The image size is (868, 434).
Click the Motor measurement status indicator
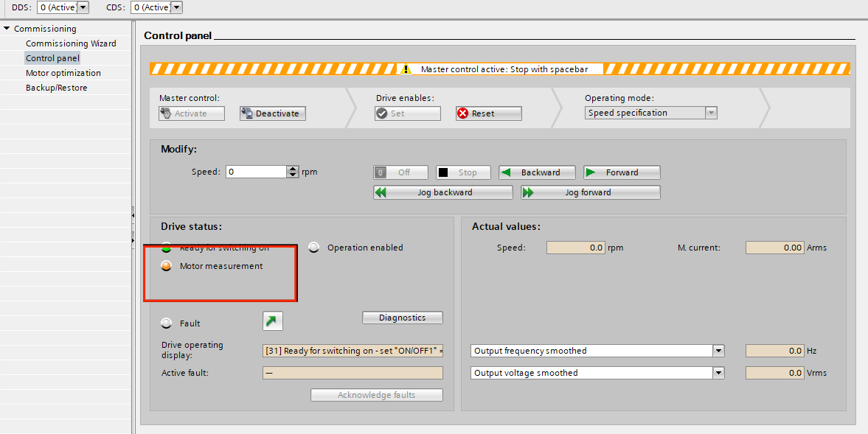167,266
